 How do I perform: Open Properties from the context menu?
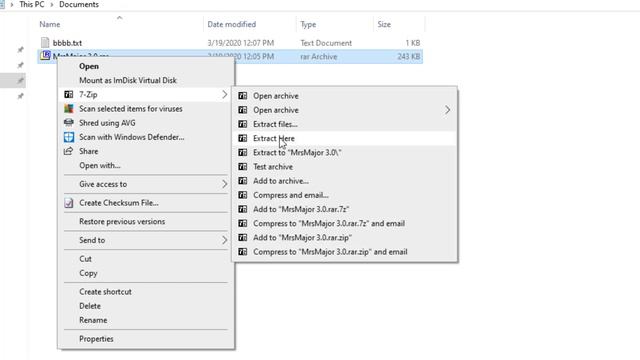[x=96, y=339]
